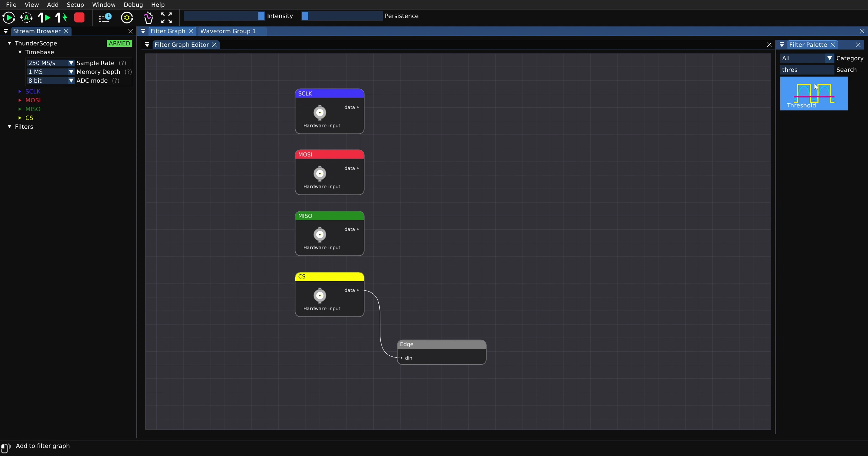Open the Debug menu
868x456 pixels.
[133, 5]
